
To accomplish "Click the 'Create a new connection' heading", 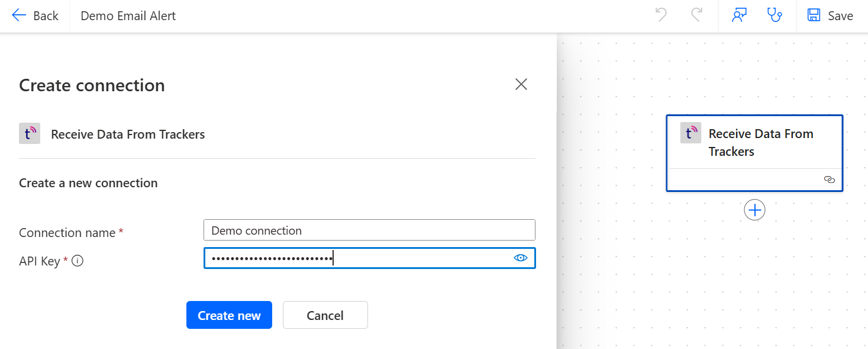I will coord(88,182).
